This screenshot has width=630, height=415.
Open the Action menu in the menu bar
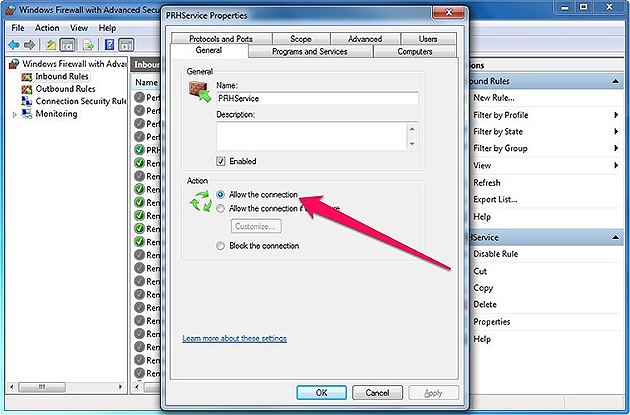click(47, 28)
